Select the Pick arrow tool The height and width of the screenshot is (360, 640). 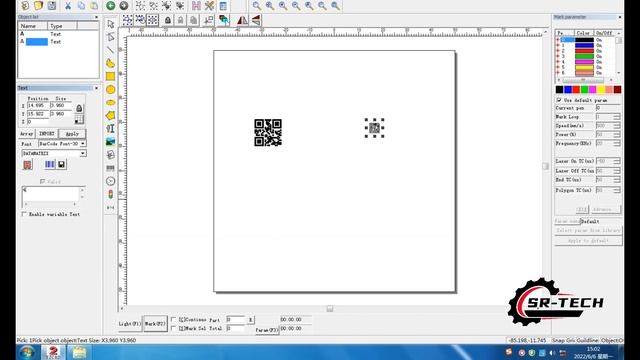coord(110,24)
